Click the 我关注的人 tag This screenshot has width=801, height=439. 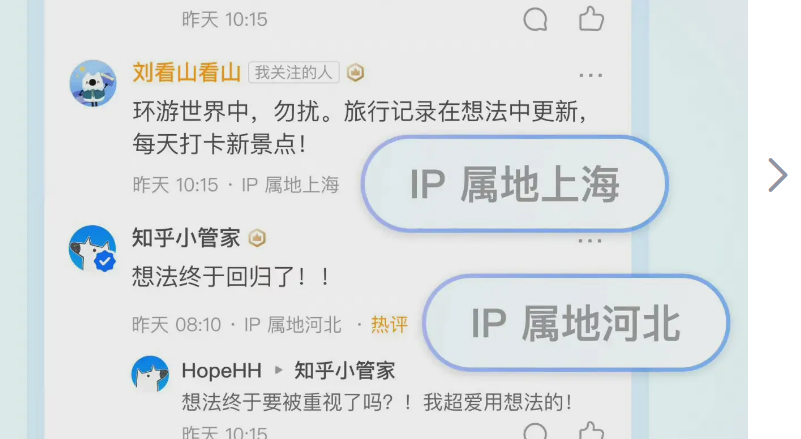(294, 73)
